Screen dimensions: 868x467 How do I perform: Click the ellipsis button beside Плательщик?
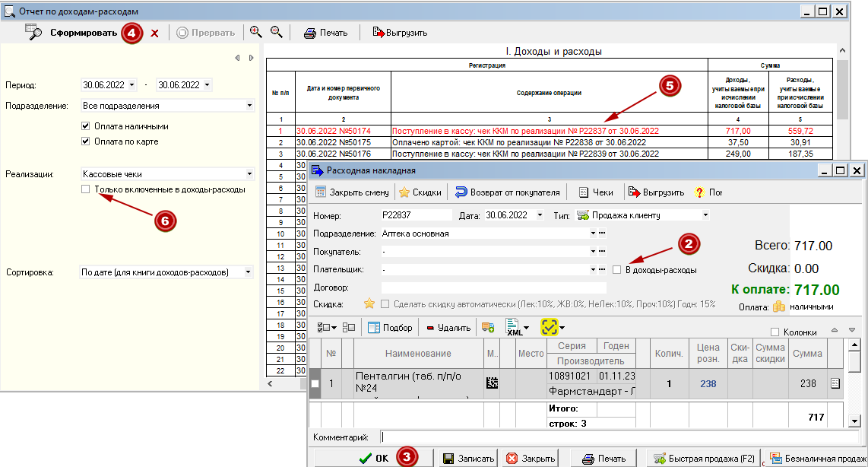coord(602,270)
